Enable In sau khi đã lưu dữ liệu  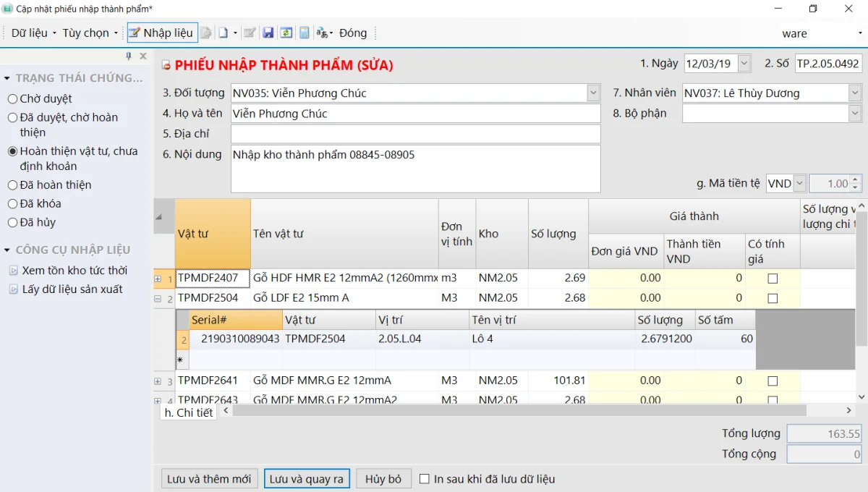pyautogui.click(x=425, y=479)
